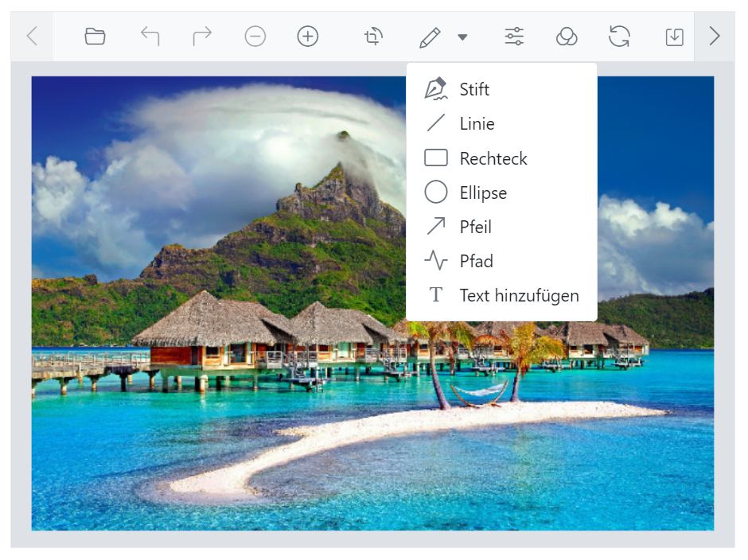The image size is (748, 560).
Task: Open the filters overlapping circles icon
Action: point(567,37)
